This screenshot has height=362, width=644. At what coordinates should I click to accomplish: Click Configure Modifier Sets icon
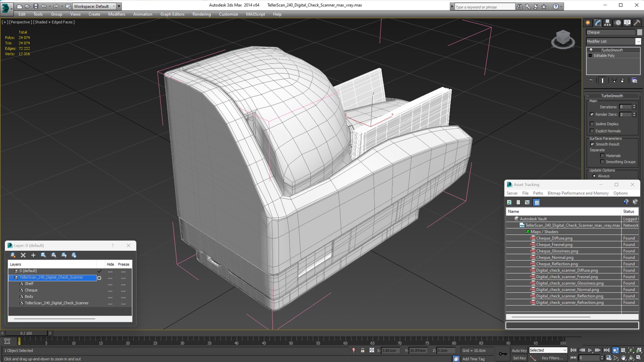click(x=634, y=80)
